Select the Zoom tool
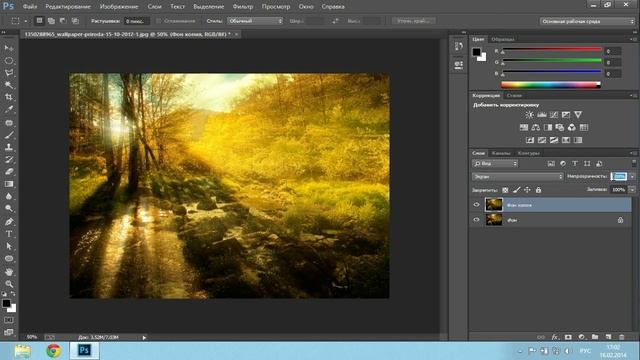 click(x=9, y=284)
